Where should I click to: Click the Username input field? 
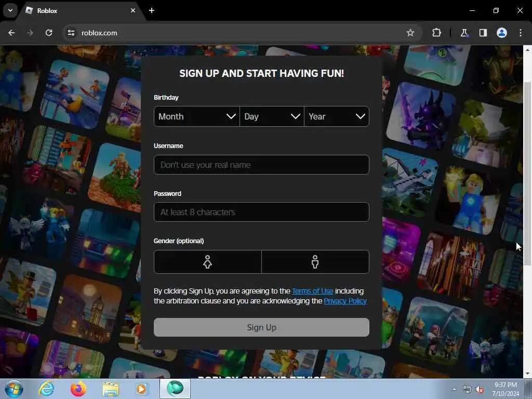(261, 165)
